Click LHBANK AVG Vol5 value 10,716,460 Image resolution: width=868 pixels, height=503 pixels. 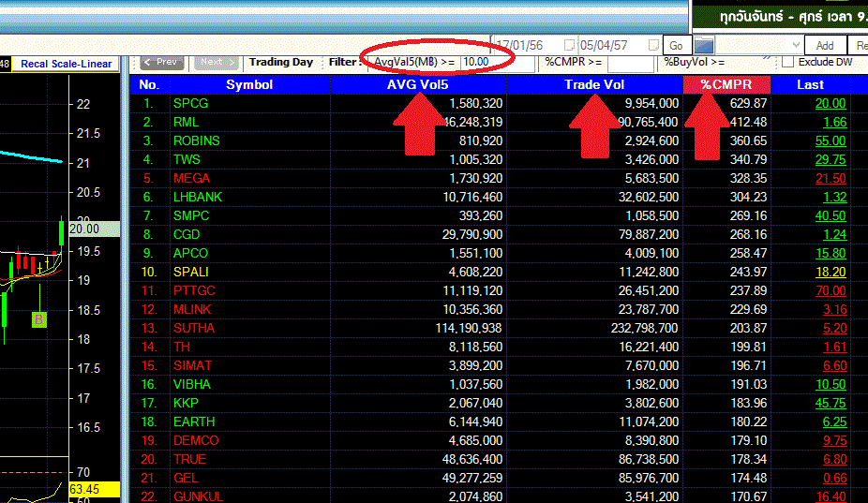[x=472, y=198]
